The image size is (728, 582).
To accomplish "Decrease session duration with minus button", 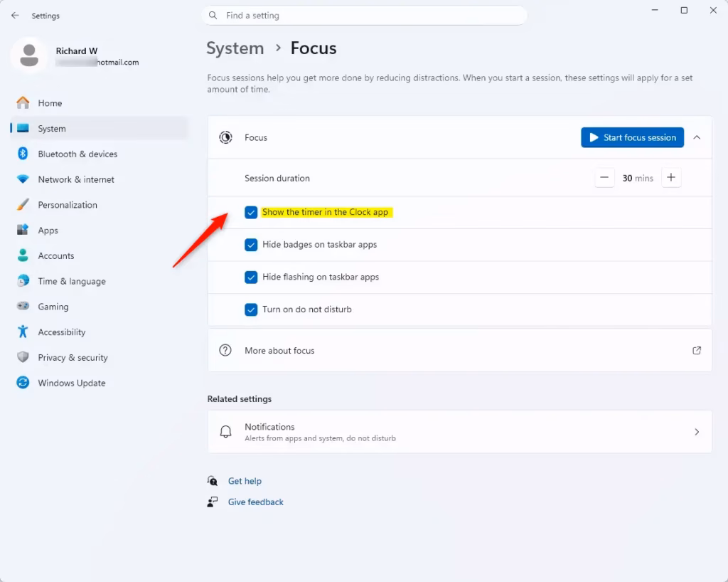I will [x=604, y=177].
